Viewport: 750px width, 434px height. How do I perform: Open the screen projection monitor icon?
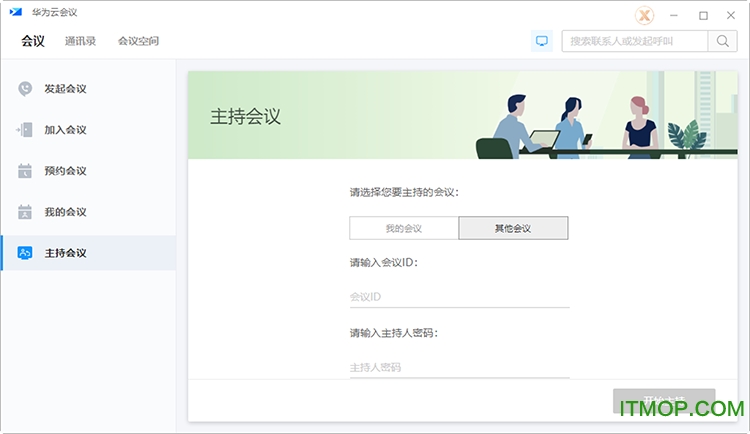[x=542, y=41]
